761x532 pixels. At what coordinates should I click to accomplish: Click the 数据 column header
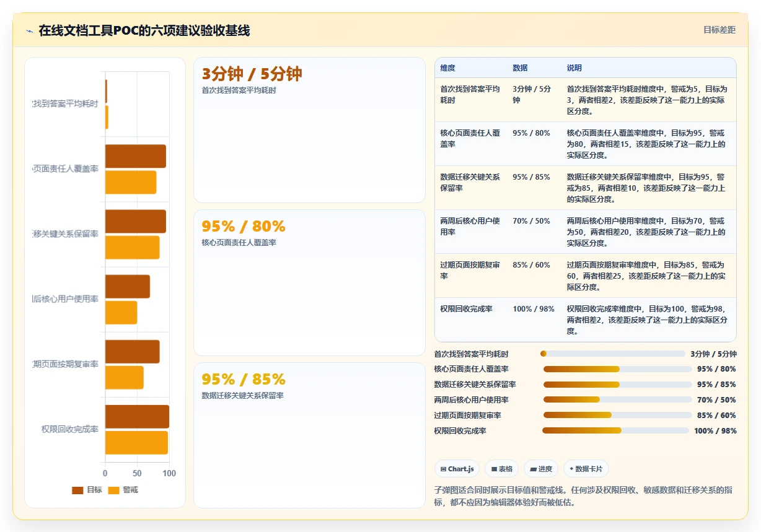point(520,68)
